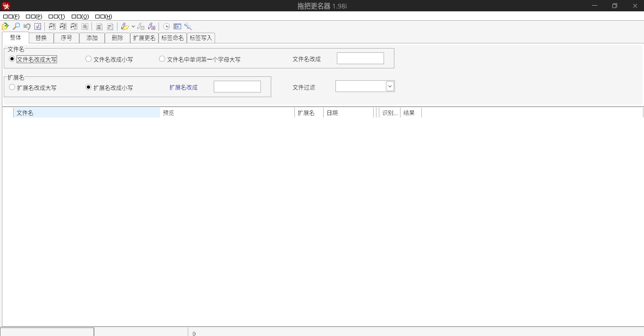Image resolution: width=644 pixels, height=336 pixels.
Task: Click the undo arrow toolbar icon
Action: coord(27,26)
